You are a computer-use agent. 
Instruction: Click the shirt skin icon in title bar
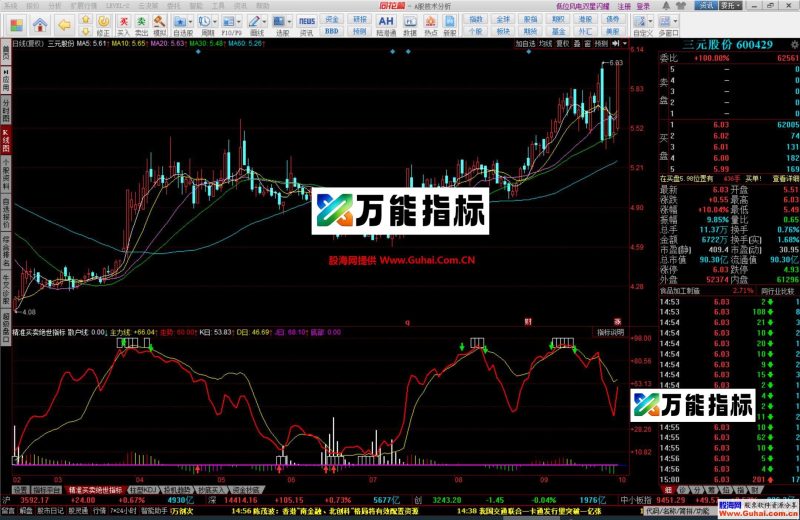[681, 6]
